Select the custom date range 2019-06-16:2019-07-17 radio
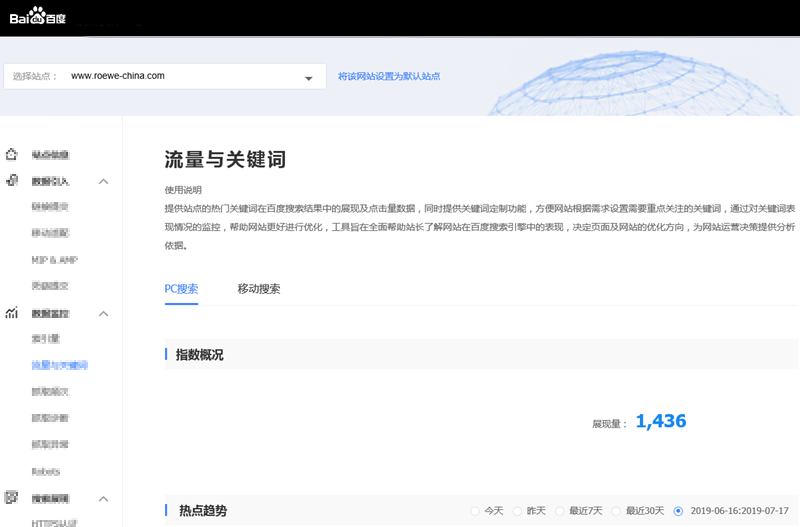The image size is (800, 527). point(679,511)
